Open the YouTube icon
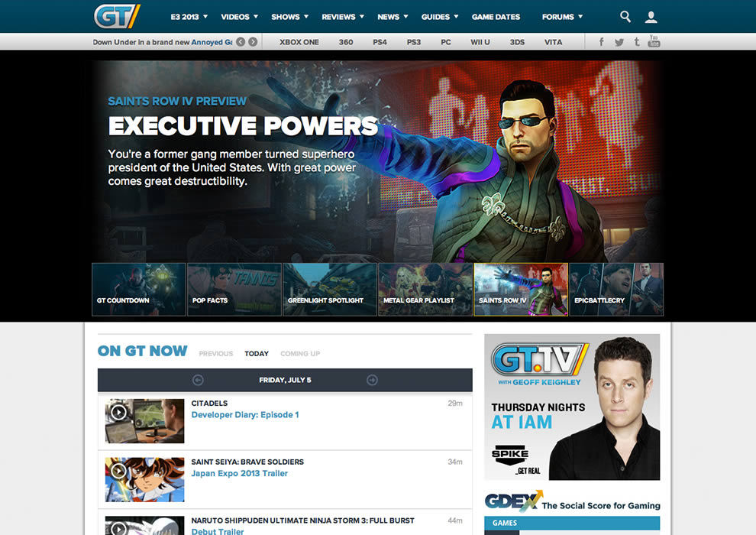The height and width of the screenshot is (535, 756). click(654, 41)
